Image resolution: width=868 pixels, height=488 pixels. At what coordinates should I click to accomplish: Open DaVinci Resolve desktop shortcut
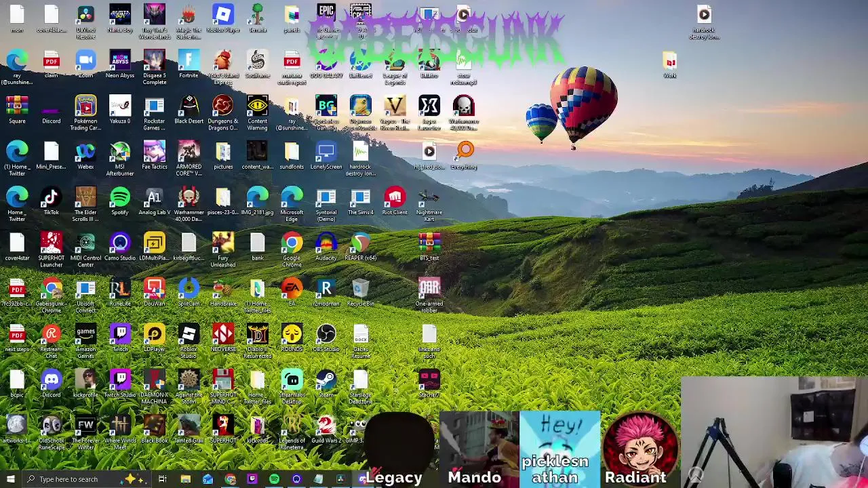tap(85, 21)
